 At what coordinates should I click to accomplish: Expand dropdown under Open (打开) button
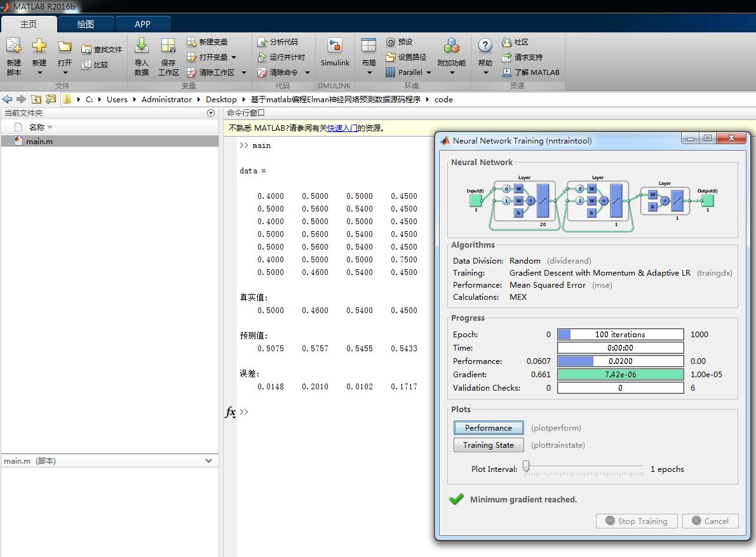pyautogui.click(x=65, y=73)
